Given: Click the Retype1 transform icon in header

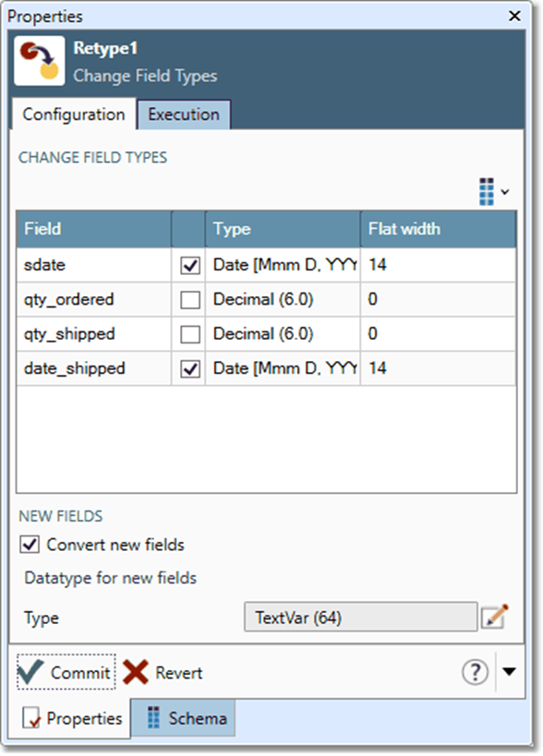Looking at the screenshot, I should [39, 57].
